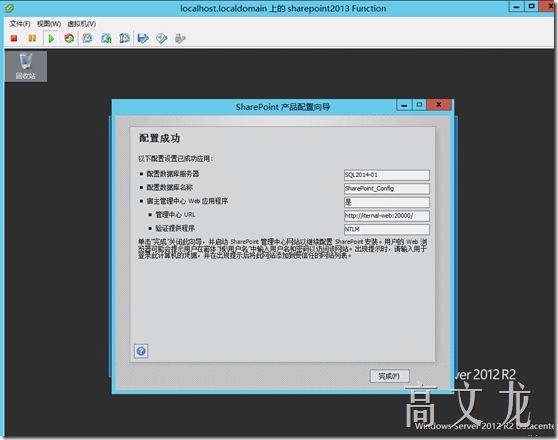Click the central administration URL field
Viewport: 558px width, 440px height.
pyautogui.click(x=387, y=216)
